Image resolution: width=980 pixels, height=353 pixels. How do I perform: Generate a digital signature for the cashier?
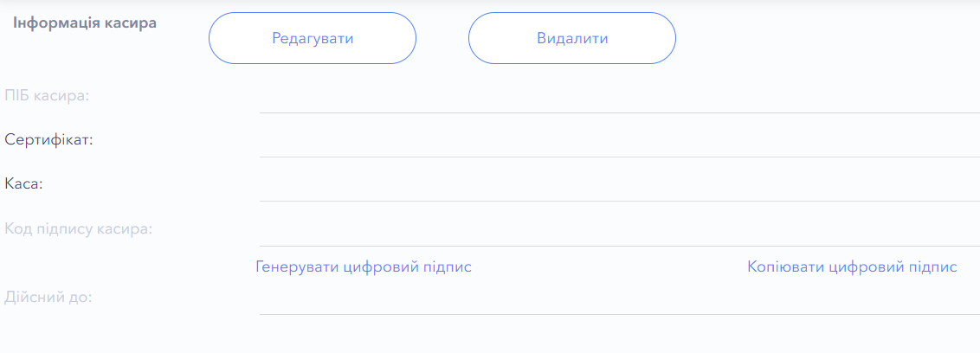coord(364,266)
